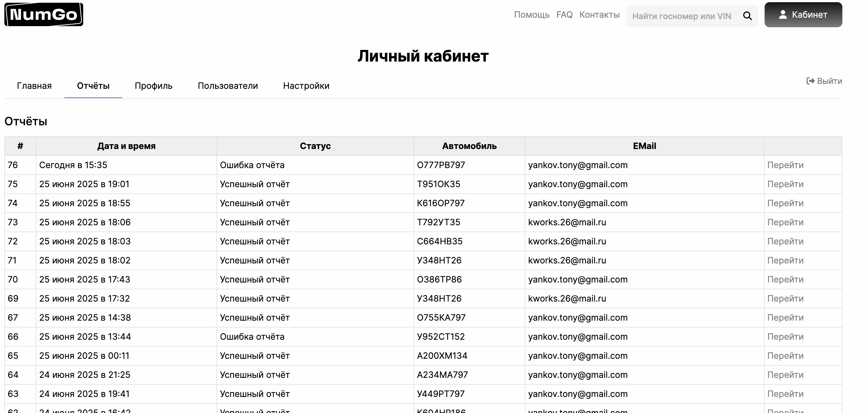
Task: Click the NumGo logo
Action: click(x=43, y=14)
